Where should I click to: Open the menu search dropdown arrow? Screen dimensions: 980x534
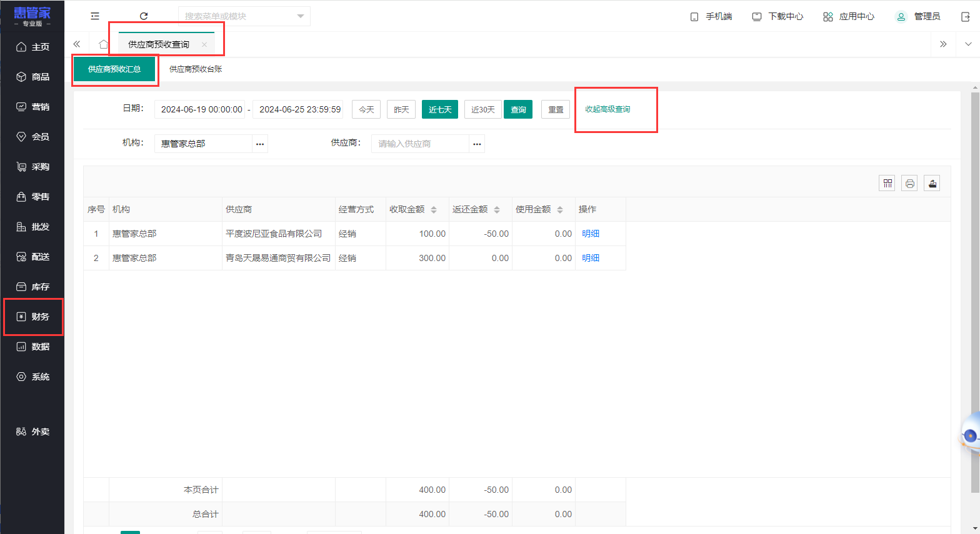point(300,16)
